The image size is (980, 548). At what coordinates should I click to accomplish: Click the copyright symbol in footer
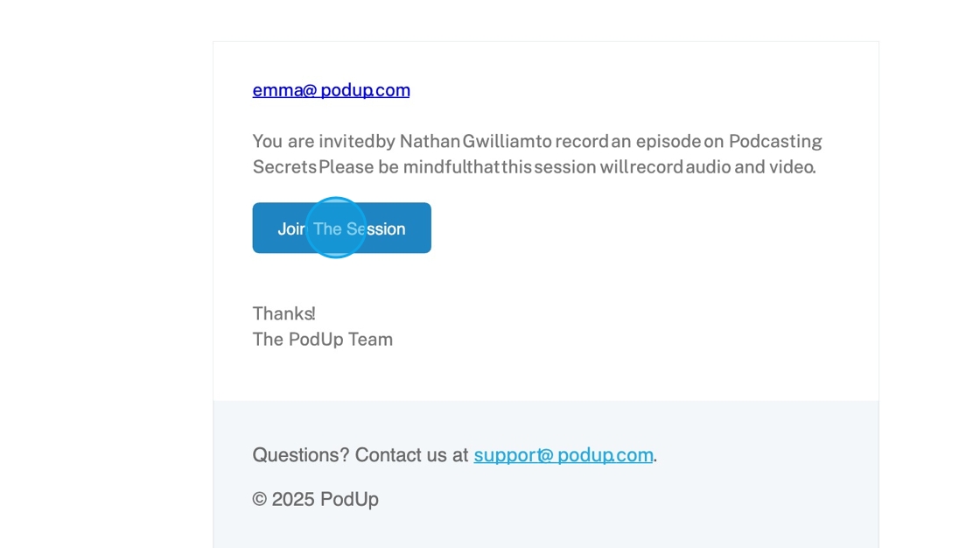point(259,499)
